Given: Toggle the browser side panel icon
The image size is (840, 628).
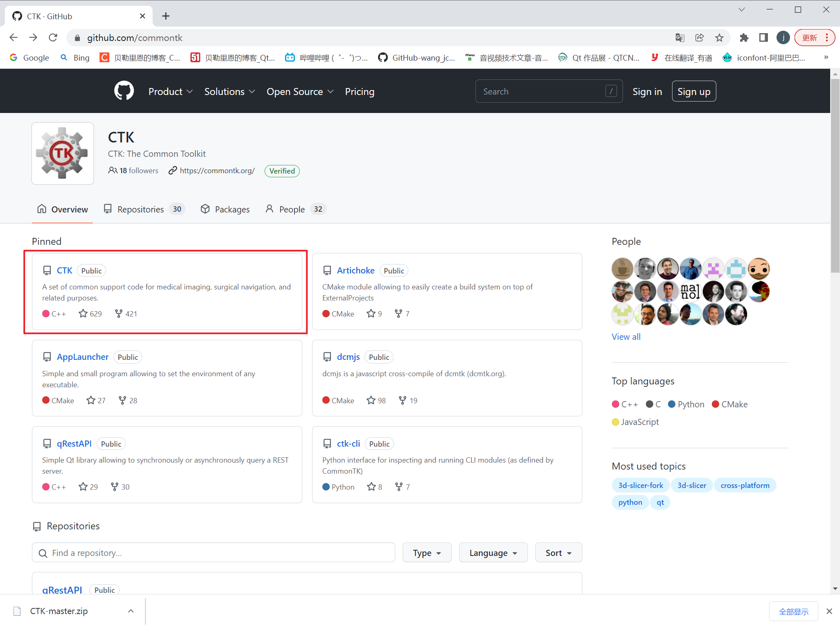Looking at the screenshot, I should click(x=763, y=38).
